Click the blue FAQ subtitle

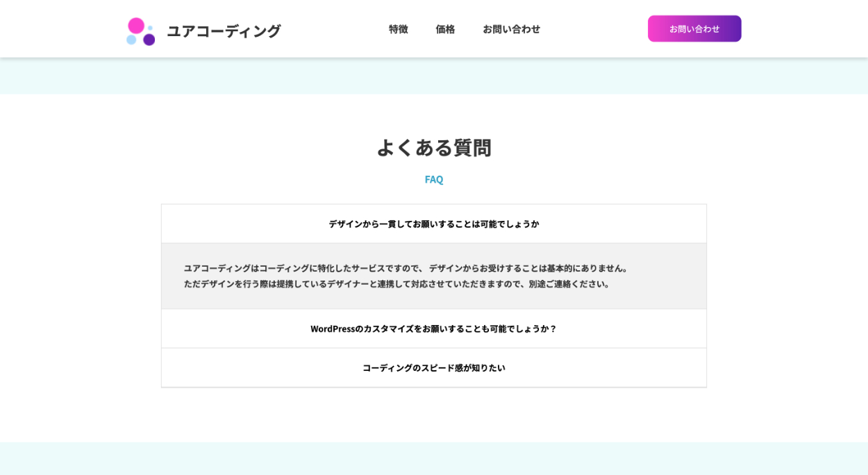coord(433,179)
